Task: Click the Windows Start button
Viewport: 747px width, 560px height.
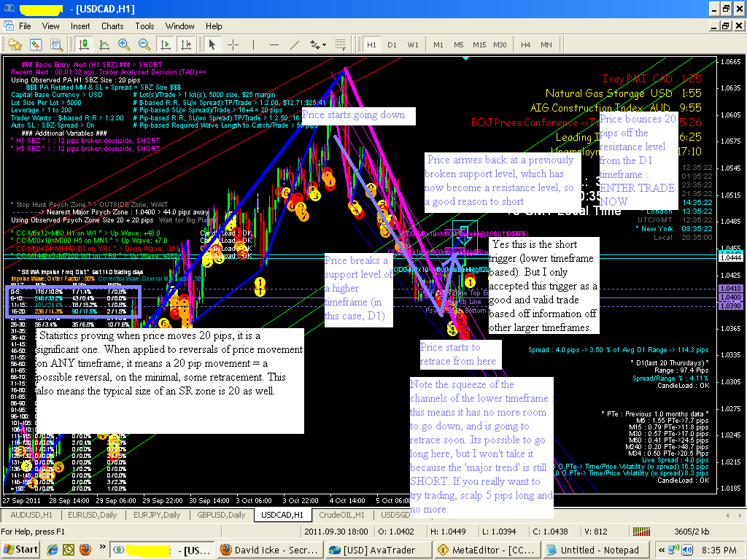Action: pos(20,549)
